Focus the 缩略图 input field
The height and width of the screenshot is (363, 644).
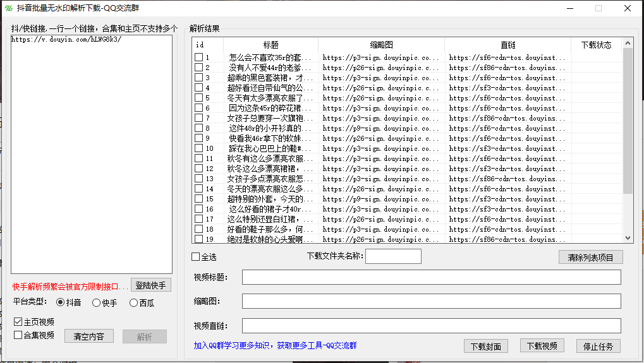(431, 301)
